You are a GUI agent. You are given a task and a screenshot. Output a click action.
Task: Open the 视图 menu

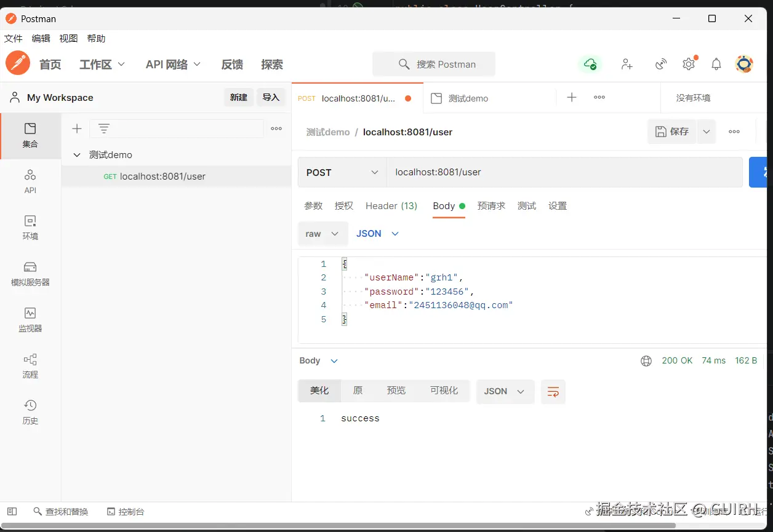coord(69,38)
